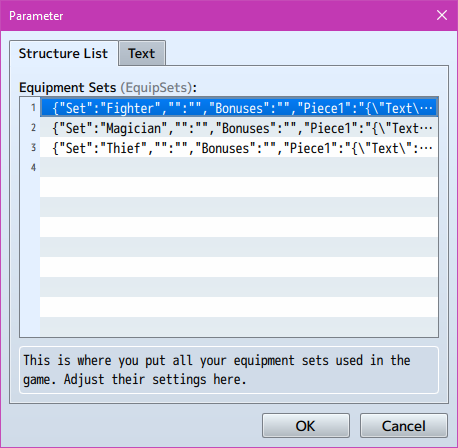Click the empty area at the list bottom
The image size is (458, 448).
click(x=239, y=327)
